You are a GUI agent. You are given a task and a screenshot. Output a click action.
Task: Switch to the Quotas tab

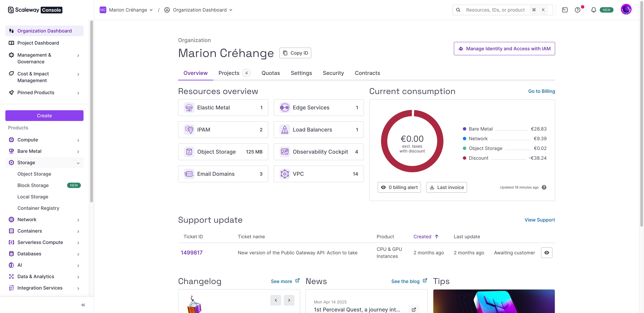point(271,73)
